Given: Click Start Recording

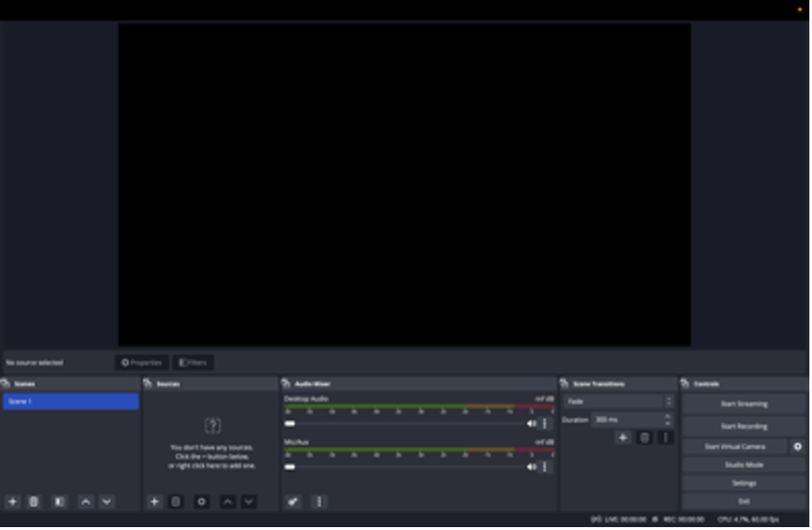Looking at the screenshot, I should tap(746, 427).
